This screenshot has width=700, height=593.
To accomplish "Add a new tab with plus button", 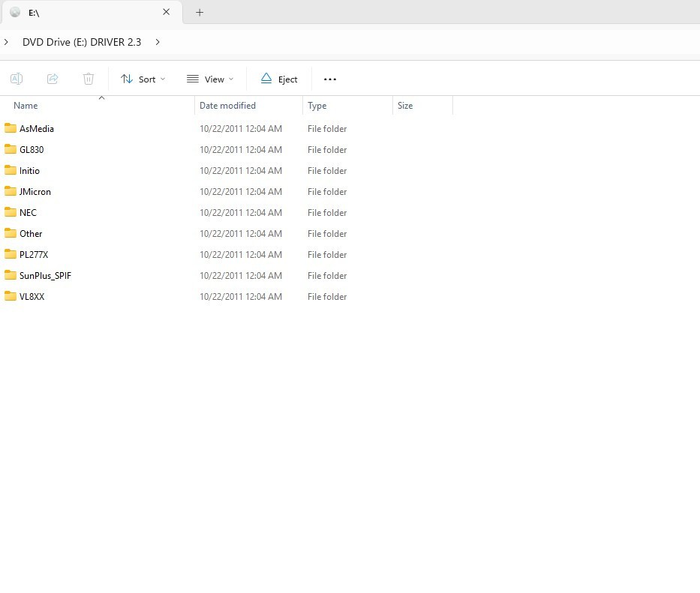I will [200, 13].
